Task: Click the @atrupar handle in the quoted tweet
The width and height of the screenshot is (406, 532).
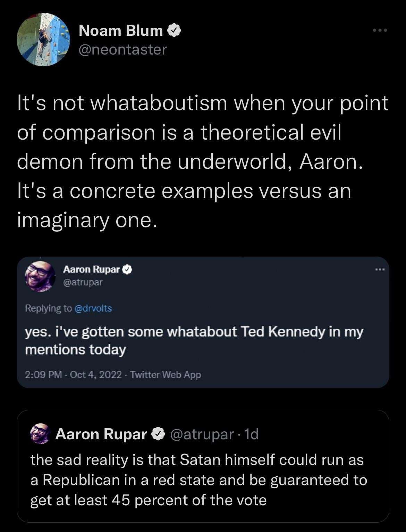Action: pyautogui.click(x=202, y=434)
